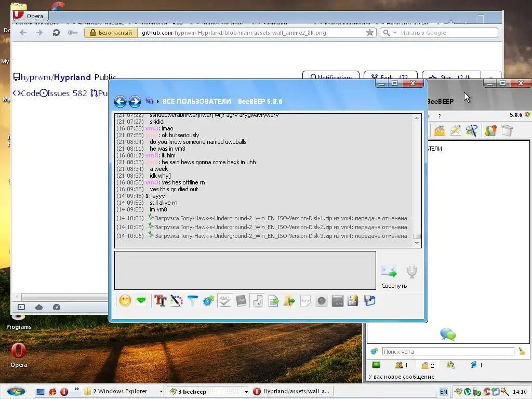The height and width of the screenshot is (399, 532).
Task: Click the chat bubbles icon in BeeBEEP panel
Action: click(448, 334)
